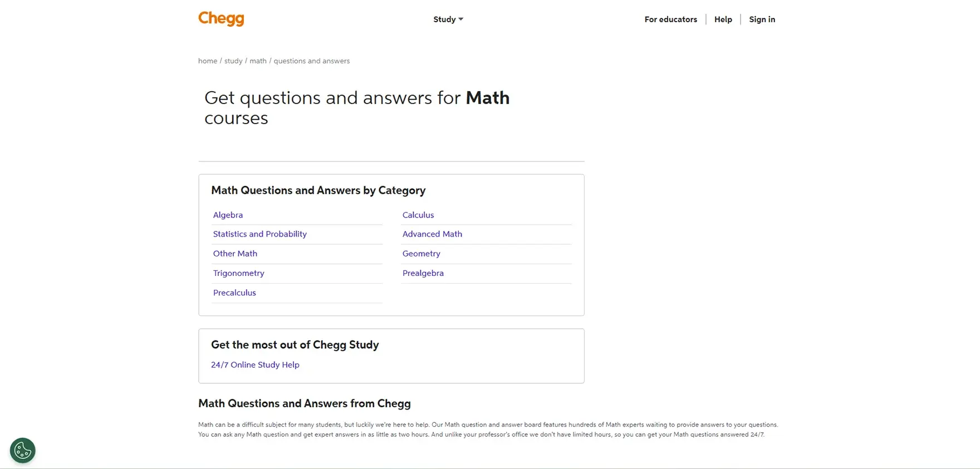
Task: Open the Geometry category
Action: (421, 253)
